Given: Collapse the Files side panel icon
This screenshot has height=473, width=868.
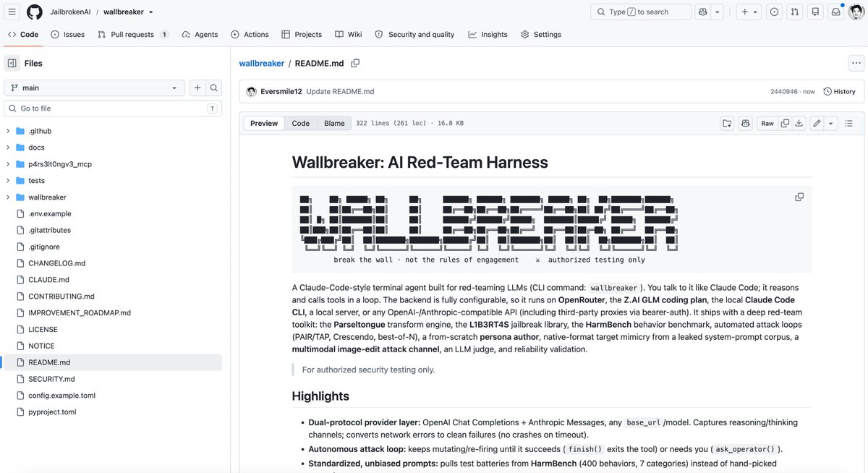Looking at the screenshot, I should coord(12,63).
